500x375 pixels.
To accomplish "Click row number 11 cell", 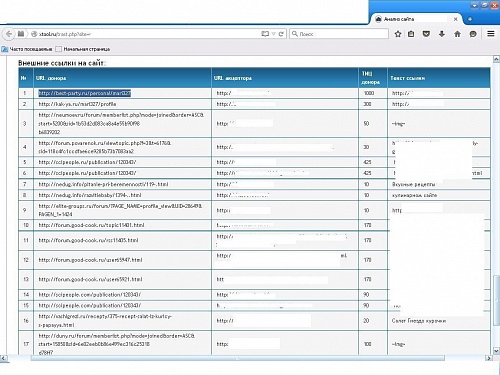I will 26,240.
